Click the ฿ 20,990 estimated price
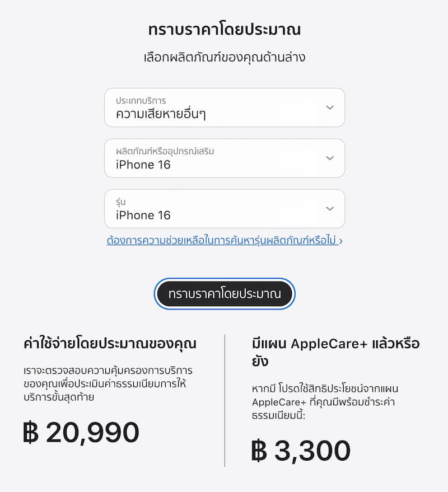This screenshot has width=448, height=492. tap(81, 433)
